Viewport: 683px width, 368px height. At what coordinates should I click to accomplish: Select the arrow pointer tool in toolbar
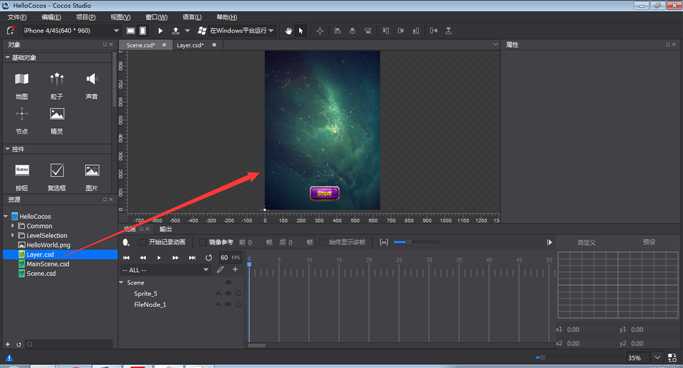coord(301,30)
